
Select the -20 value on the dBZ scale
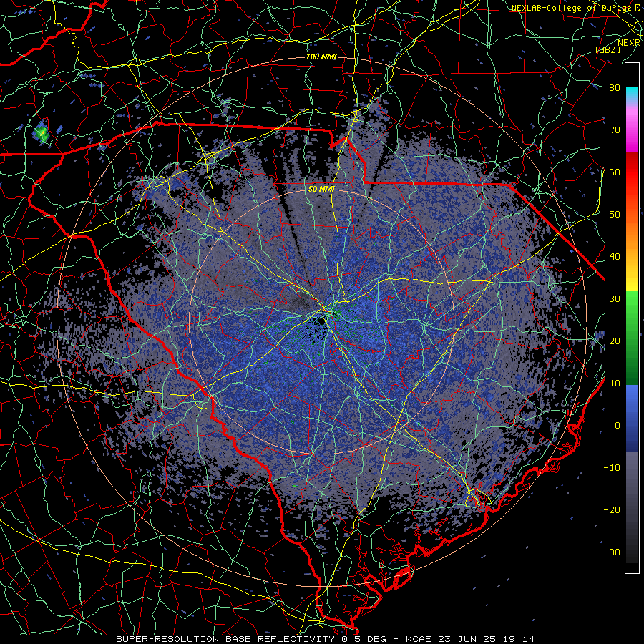coord(612,510)
